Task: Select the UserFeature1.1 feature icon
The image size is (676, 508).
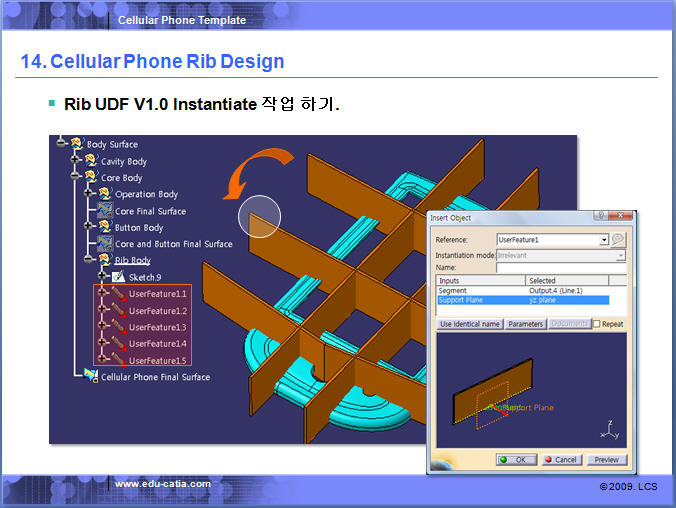Action: coord(118,294)
